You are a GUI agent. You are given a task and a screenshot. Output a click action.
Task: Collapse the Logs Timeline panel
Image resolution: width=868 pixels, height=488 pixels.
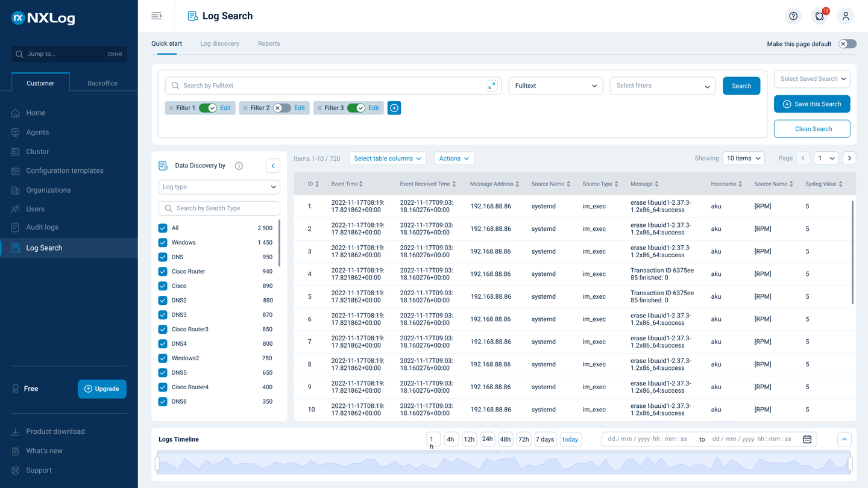click(844, 439)
